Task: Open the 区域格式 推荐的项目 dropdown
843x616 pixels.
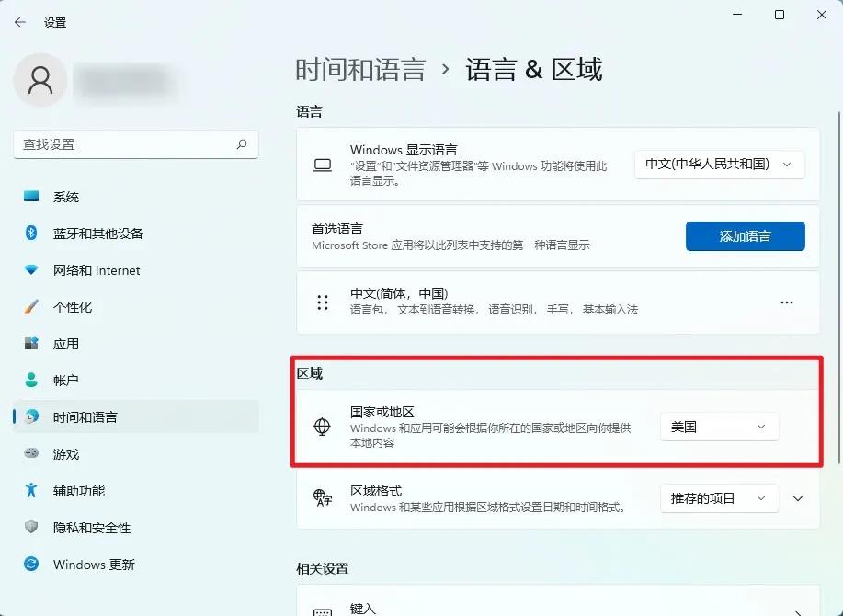Action: click(x=719, y=498)
